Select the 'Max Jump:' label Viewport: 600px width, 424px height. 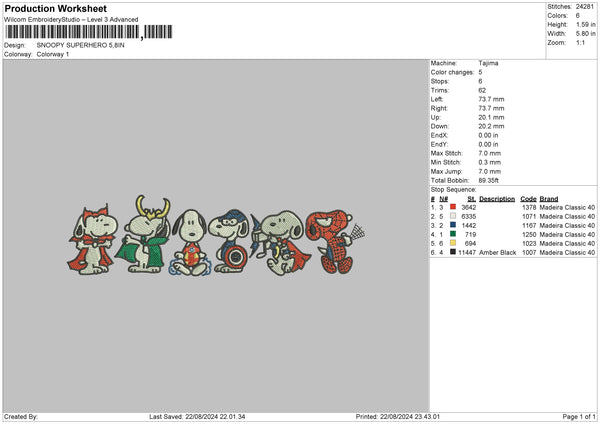click(x=447, y=172)
